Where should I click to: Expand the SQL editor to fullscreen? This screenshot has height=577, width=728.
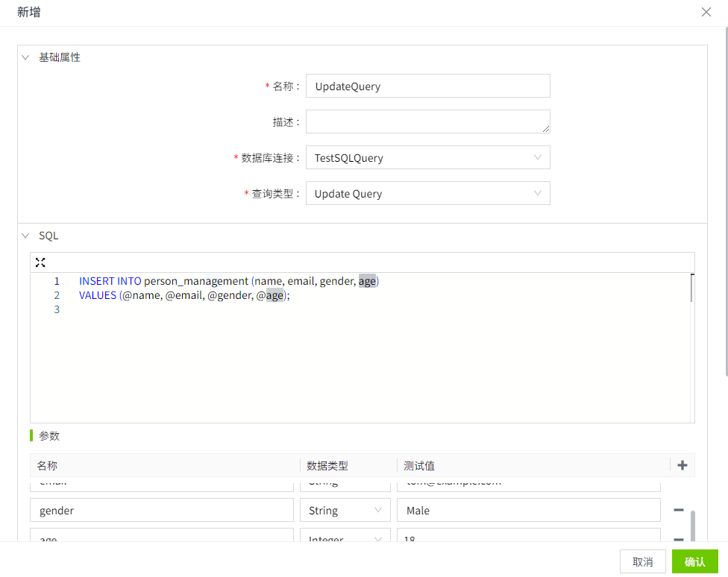[40, 262]
